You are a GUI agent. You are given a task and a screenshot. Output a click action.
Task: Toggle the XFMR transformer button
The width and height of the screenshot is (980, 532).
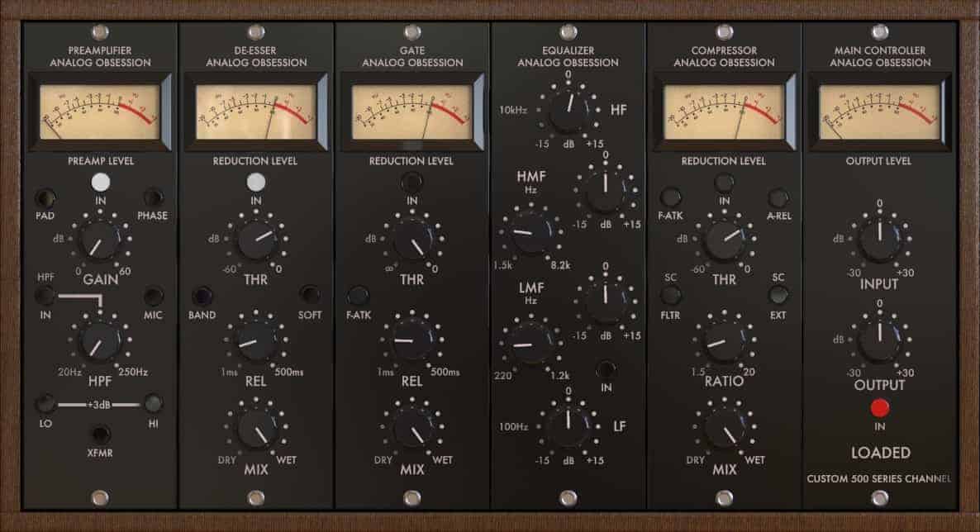pos(100,434)
